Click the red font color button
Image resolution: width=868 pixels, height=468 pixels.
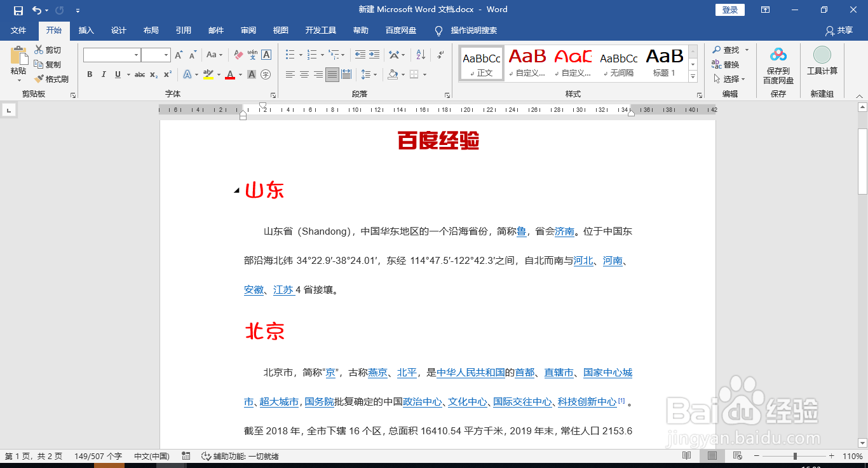click(230, 75)
